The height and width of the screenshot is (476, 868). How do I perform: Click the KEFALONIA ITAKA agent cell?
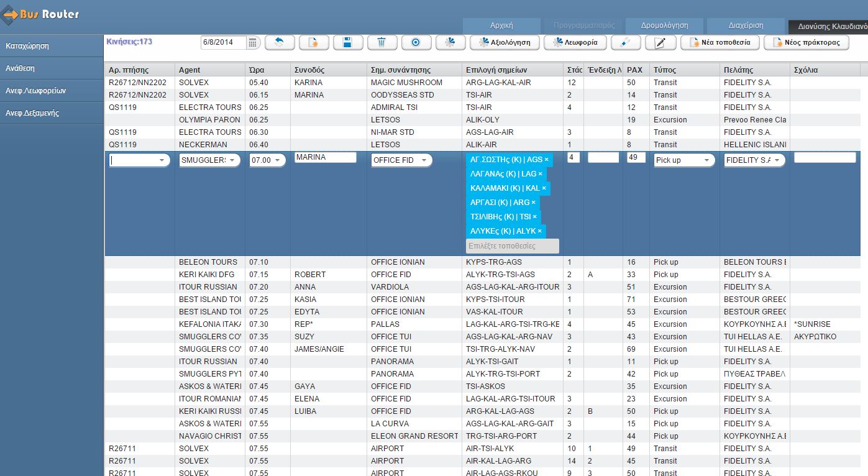point(210,324)
